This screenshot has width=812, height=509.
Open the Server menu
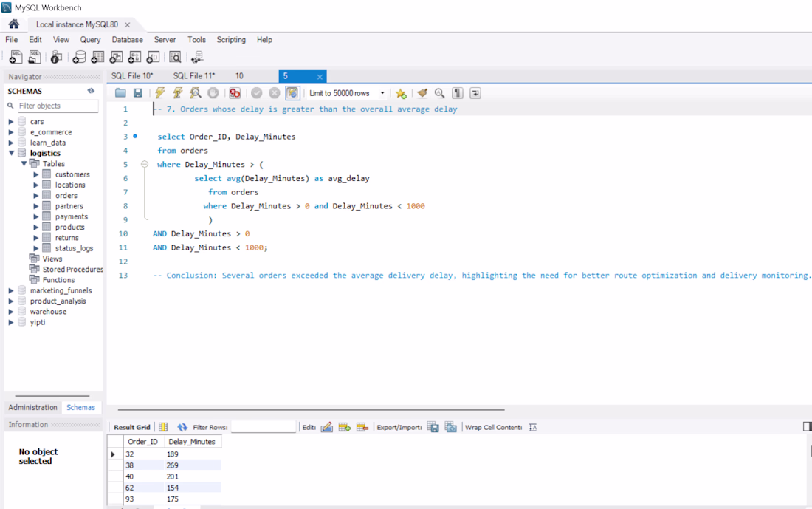[x=165, y=39]
